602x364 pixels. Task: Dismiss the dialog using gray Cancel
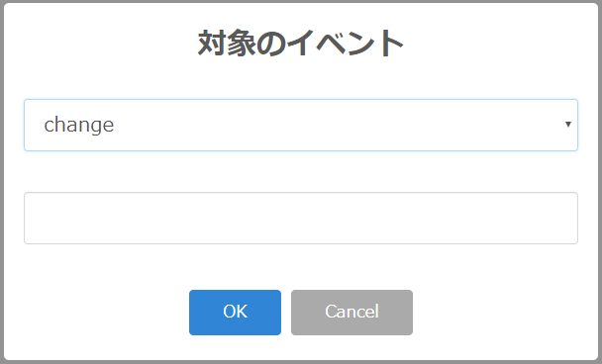[x=351, y=313]
